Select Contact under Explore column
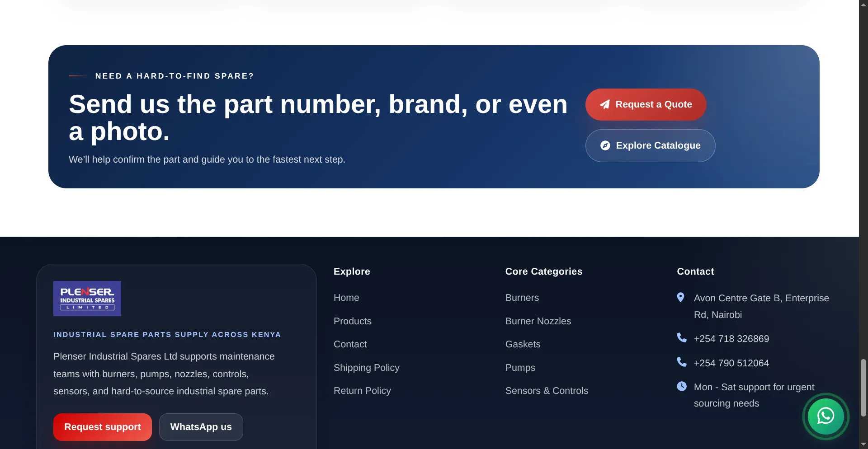Viewport: 868px width, 449px height. point(350,344)
